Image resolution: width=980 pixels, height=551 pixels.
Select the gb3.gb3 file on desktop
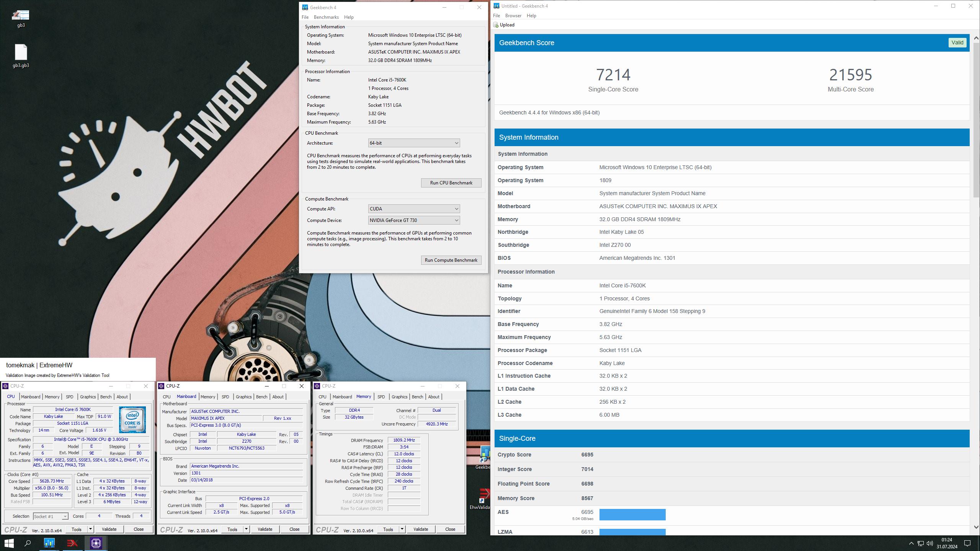21,56
